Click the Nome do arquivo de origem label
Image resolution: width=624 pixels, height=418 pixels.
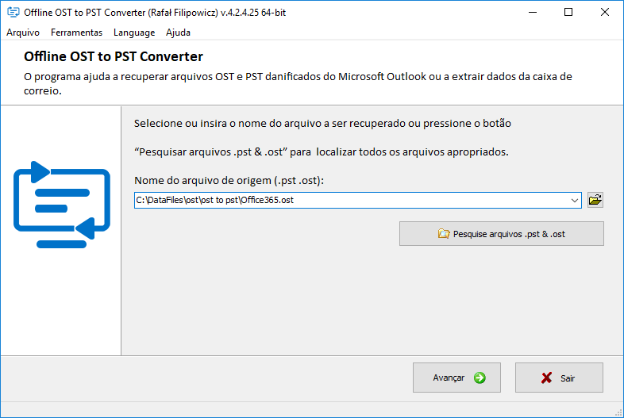(229, 180)
